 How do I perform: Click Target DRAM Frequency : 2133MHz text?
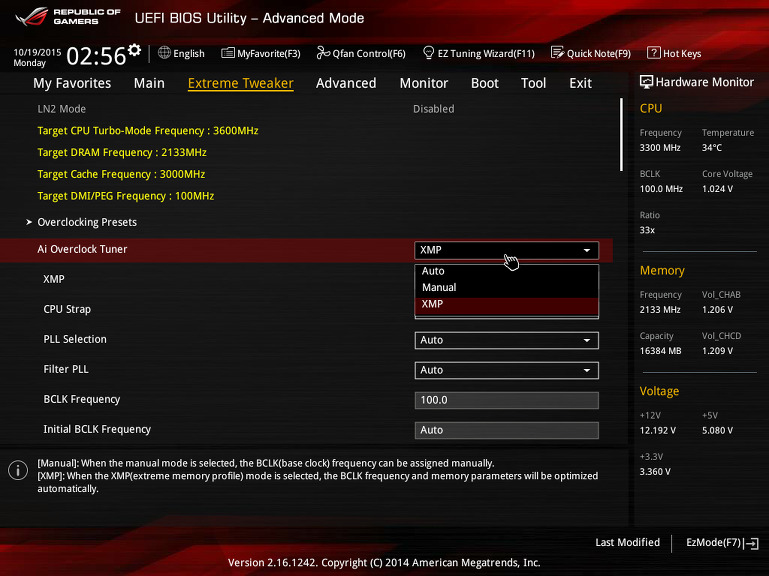click(122, 153)
